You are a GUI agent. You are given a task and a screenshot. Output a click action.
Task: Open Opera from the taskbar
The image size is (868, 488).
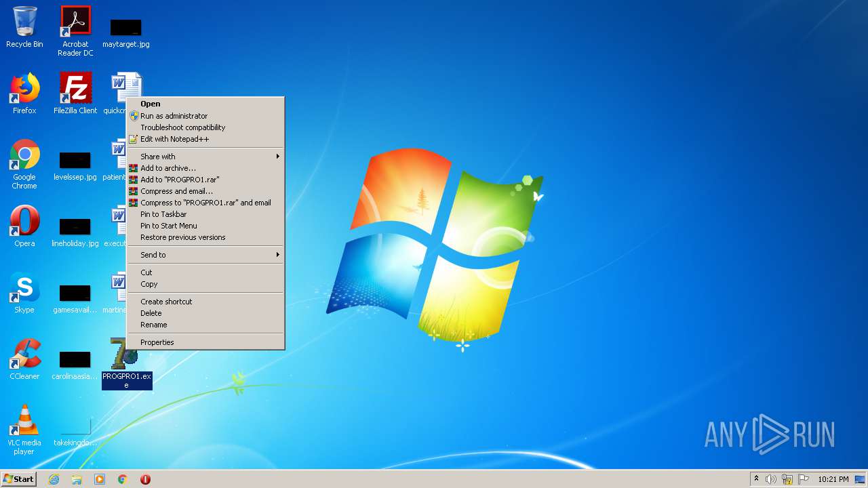tap(145, 479)
